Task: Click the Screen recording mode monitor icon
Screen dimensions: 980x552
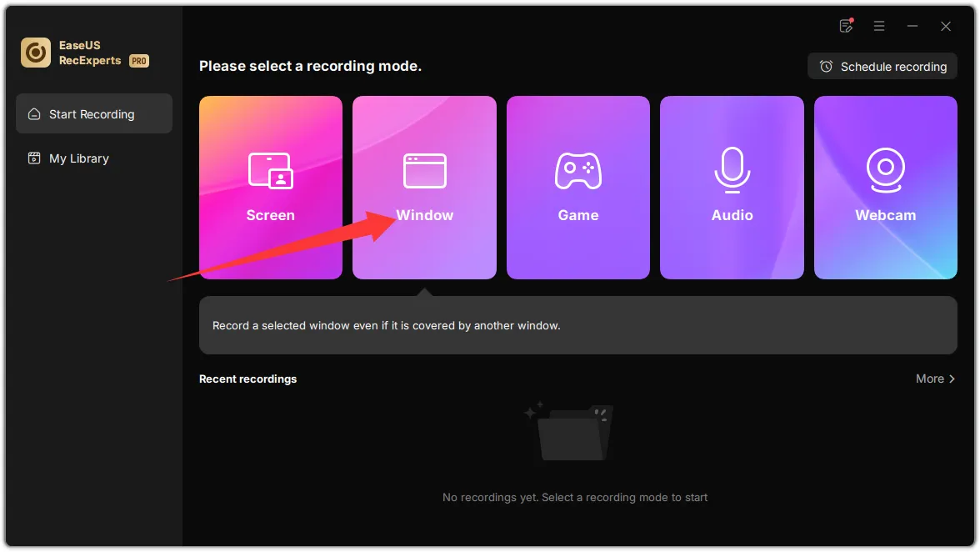Action: point(270,171)
